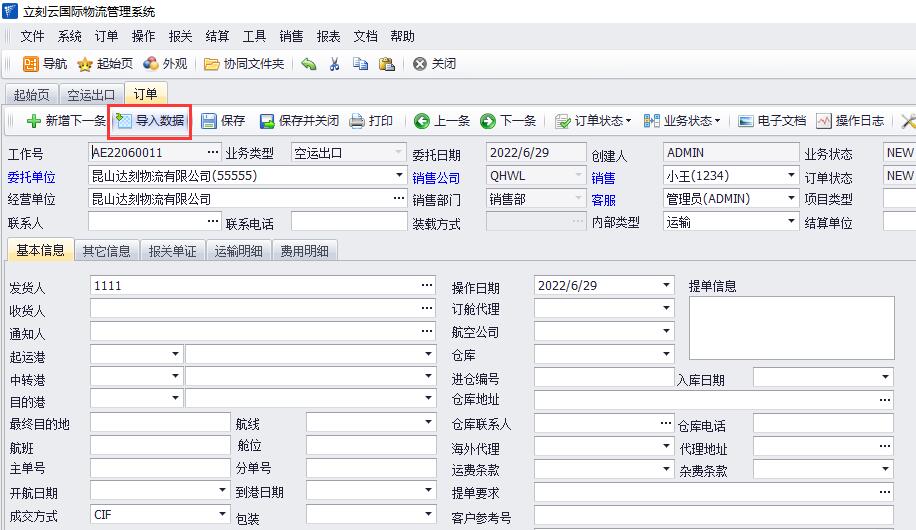Switch to the 空运出口 tab
The height and width of the screenshot is (530, 916).
point(91,95)
